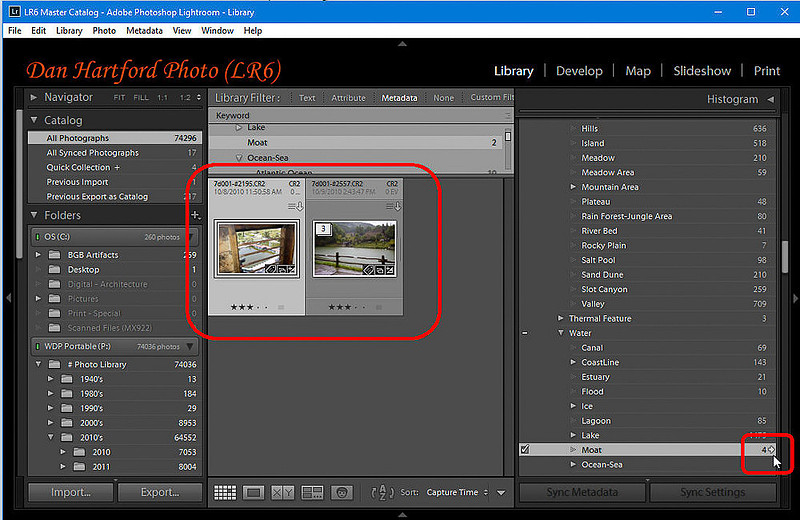The height and width of the screenshot is (520, 800).
Task: Click the Import button
Action: [x=71, y=492]
